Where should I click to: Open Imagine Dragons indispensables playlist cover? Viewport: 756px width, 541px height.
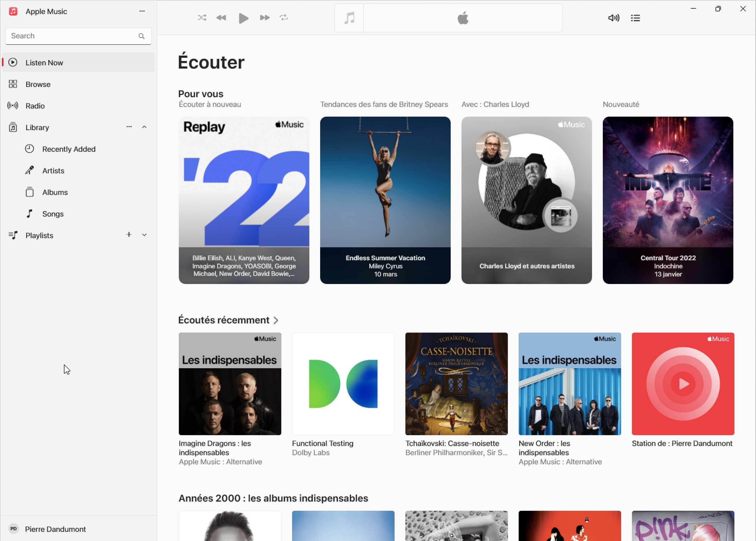coord(230,384)
